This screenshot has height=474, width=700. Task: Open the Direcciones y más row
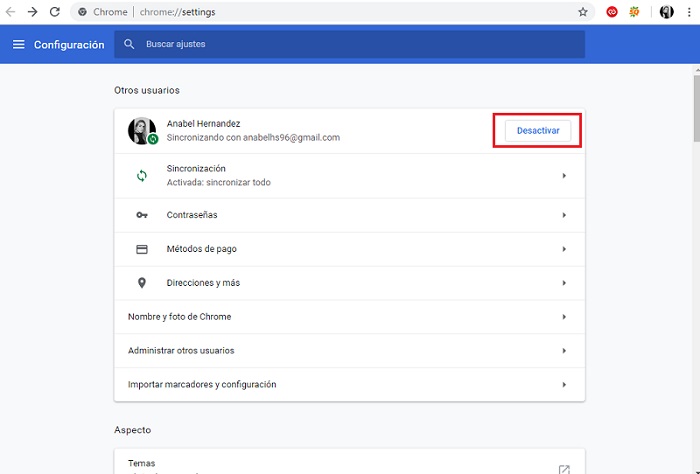(349, 283)
